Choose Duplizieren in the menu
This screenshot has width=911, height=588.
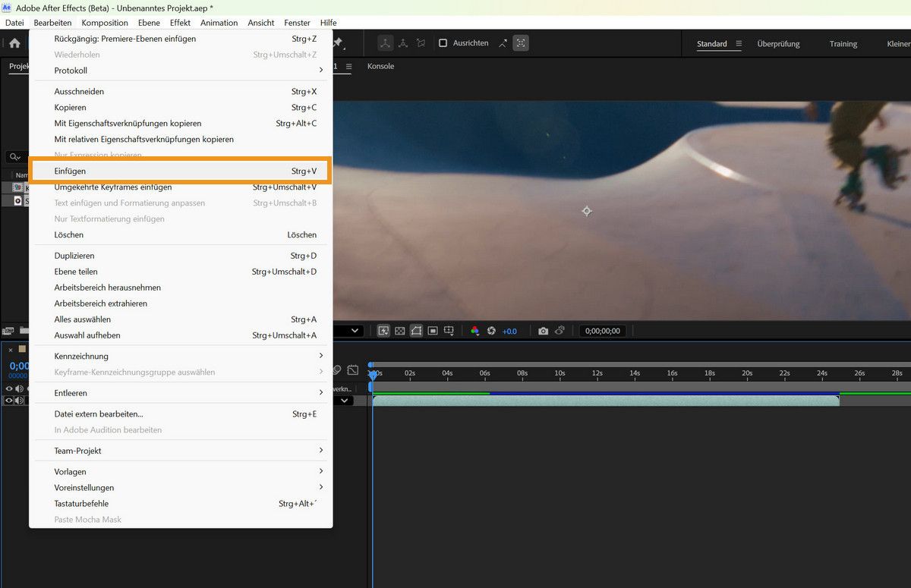pos(181,256)
